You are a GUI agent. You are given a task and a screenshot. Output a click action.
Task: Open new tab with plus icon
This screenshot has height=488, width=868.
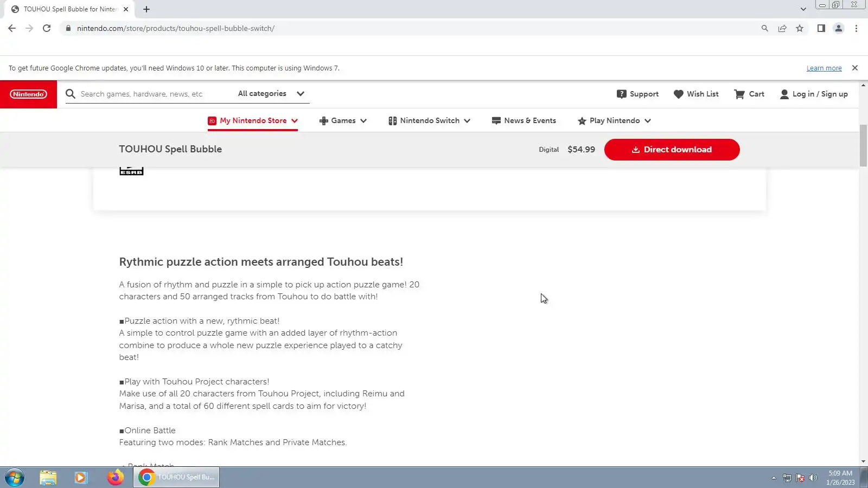point(146,9)
